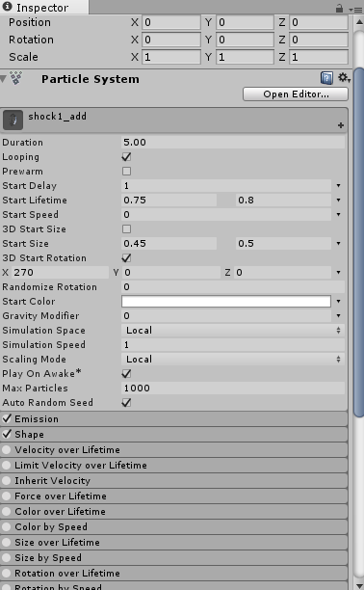
Task: Click the Particle System component title
Action: pyautogui.click(x=91, y=79)
